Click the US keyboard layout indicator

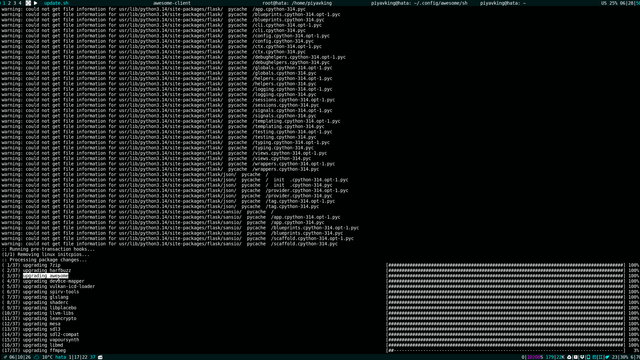[x=604, y=3]
